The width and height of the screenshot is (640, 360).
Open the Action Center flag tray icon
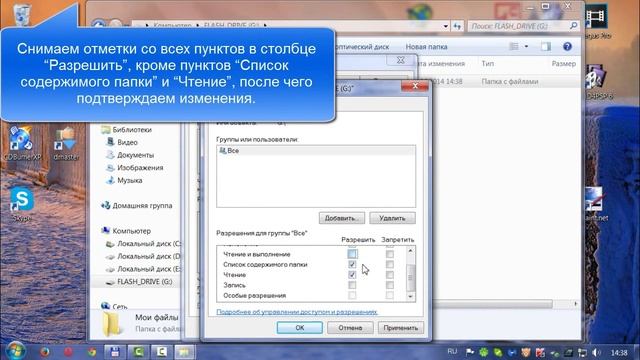click(x=470, y=352)
